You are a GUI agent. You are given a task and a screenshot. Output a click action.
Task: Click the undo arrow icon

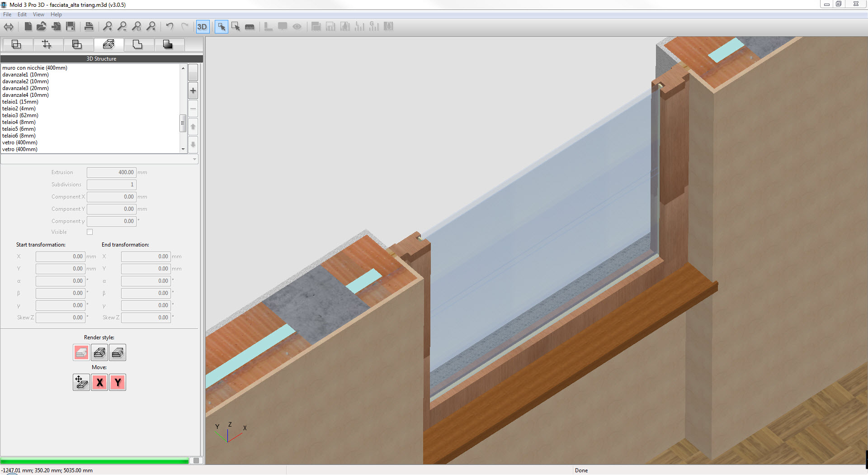[170, 27]
